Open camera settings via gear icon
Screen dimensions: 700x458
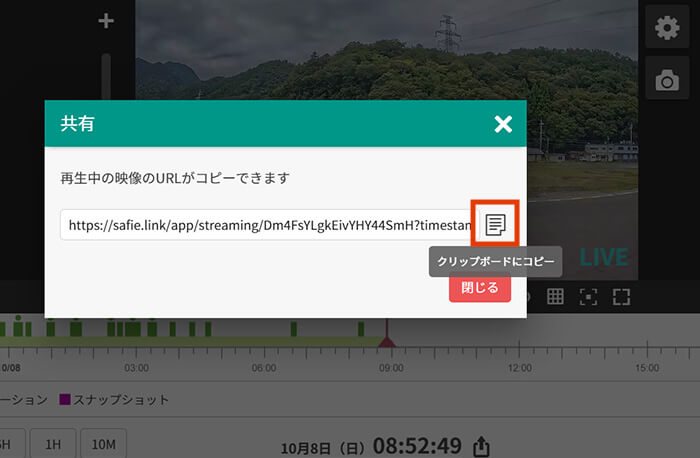pos(666,28)
